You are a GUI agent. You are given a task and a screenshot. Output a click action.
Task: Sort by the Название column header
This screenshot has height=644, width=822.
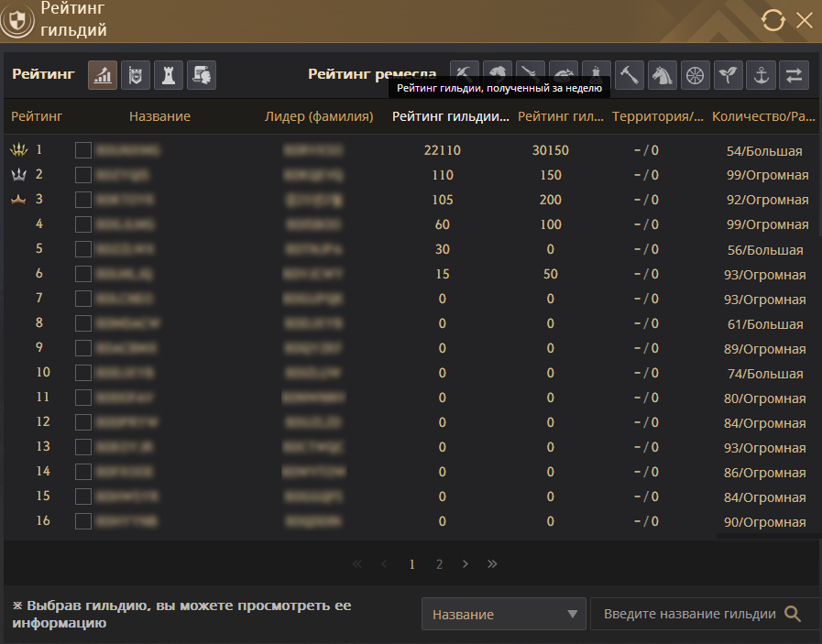click(x=159, y=116)
